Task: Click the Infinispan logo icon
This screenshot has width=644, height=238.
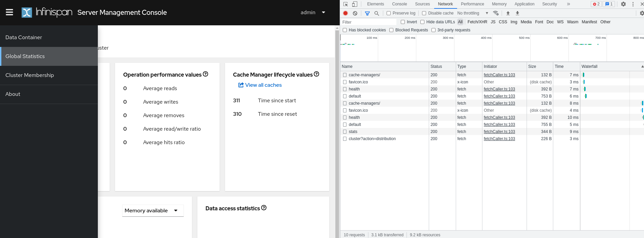Action: pos(27,12)
